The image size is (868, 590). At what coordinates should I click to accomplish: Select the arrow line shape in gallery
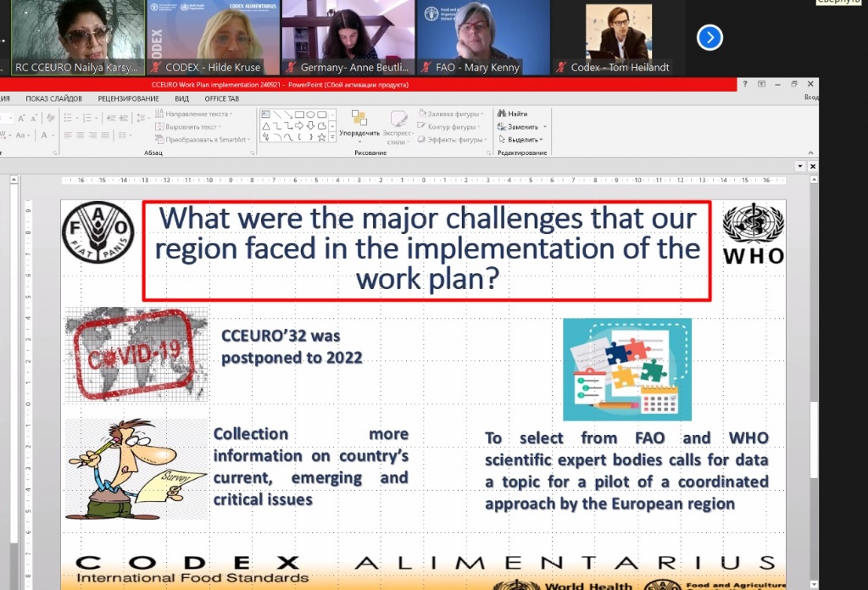point(288,114)
